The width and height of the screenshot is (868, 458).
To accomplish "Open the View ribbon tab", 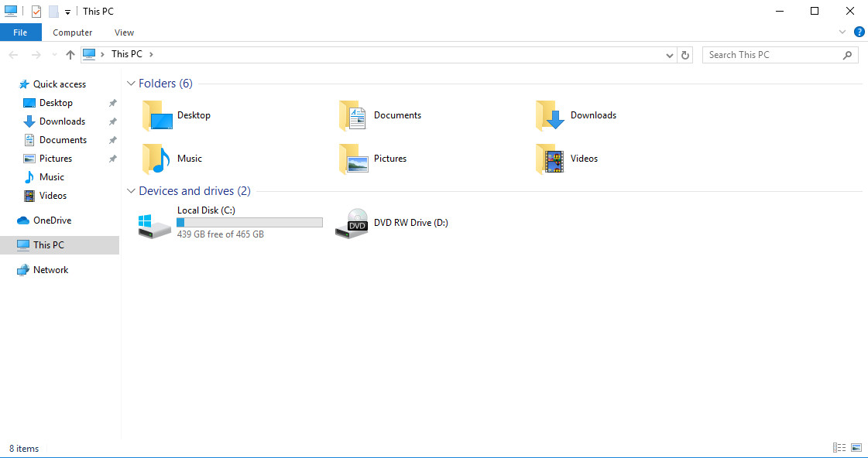I will tap(124, 32).
